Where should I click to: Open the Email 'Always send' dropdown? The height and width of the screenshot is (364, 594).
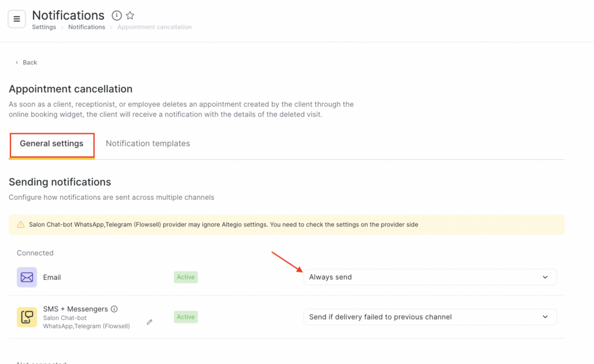[429, 277]
